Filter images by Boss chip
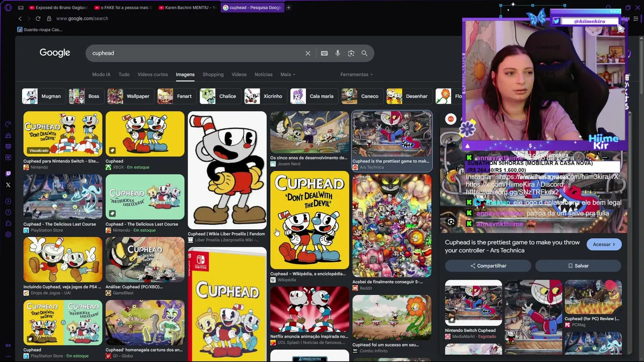Viewport: 644px width, 362px height. click(x=86, y=96)
